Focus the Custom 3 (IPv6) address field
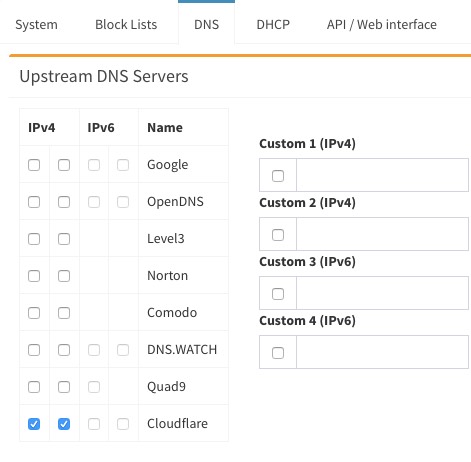 coord(382,293)
